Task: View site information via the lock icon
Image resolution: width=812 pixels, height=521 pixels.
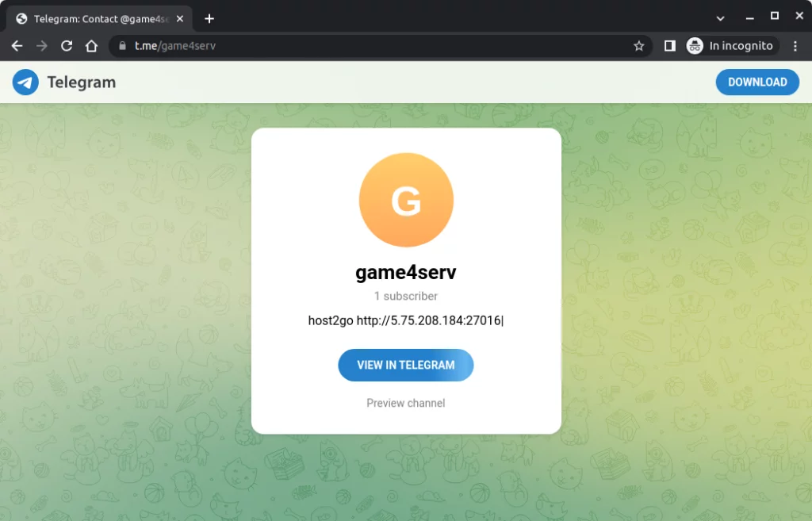Action: tap(122, 46)
